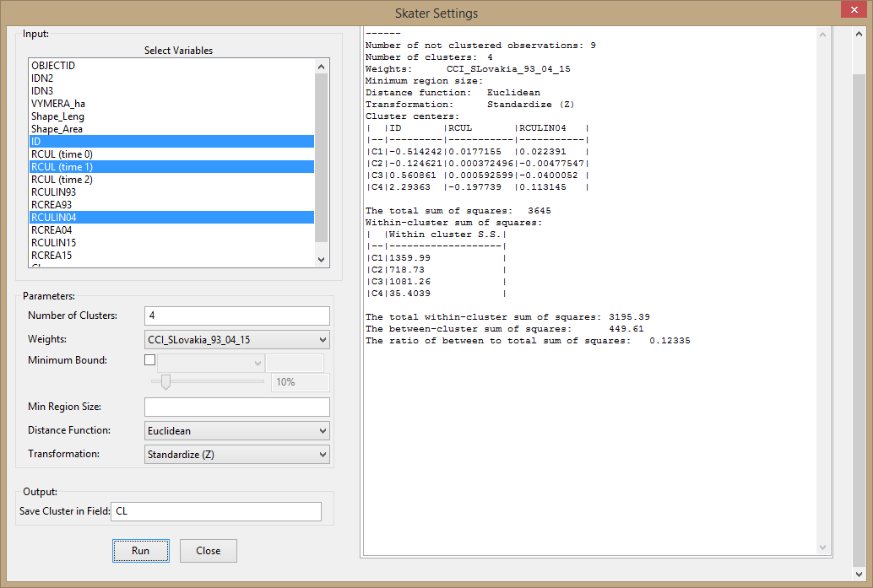Enable the Minimum Bound checkbox
Screen dimensions: 873x588
click(149, 359)
